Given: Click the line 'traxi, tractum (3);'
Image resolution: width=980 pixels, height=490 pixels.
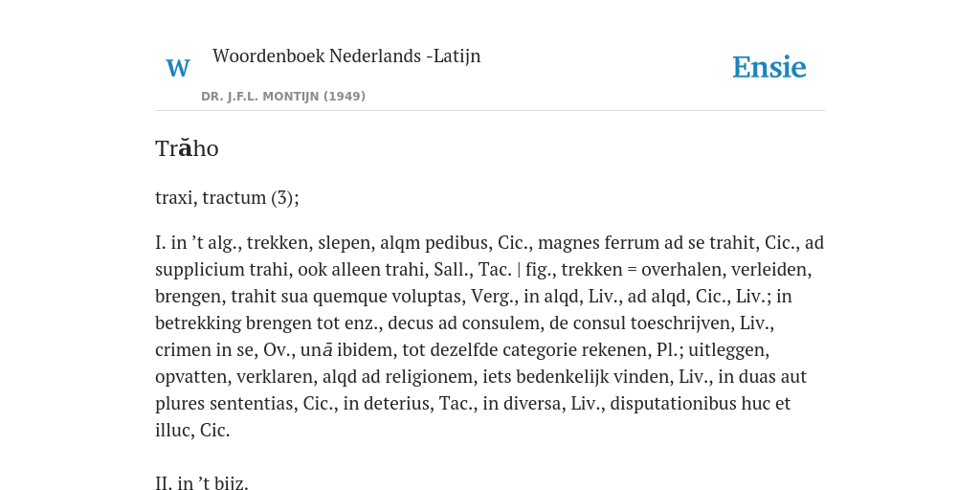Looking at the screenshot, I should pyautogui.click(x=227, y=197).
